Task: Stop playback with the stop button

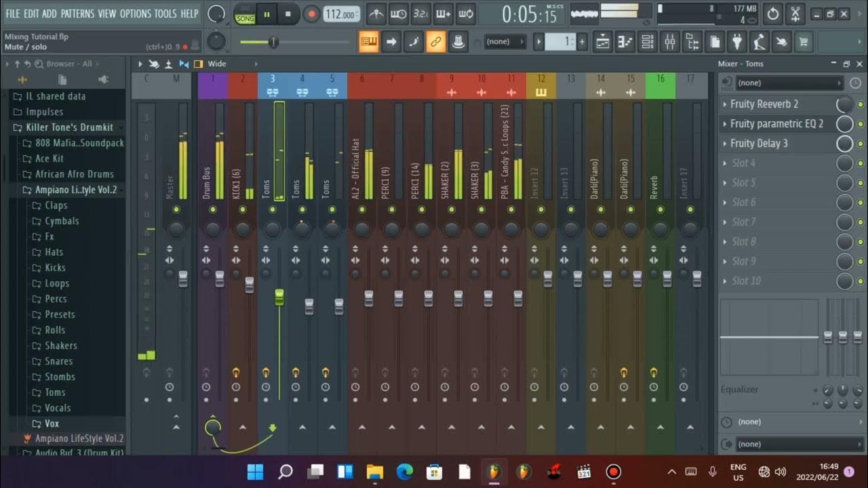Action: pyautogui.click(x=288, y=14)
